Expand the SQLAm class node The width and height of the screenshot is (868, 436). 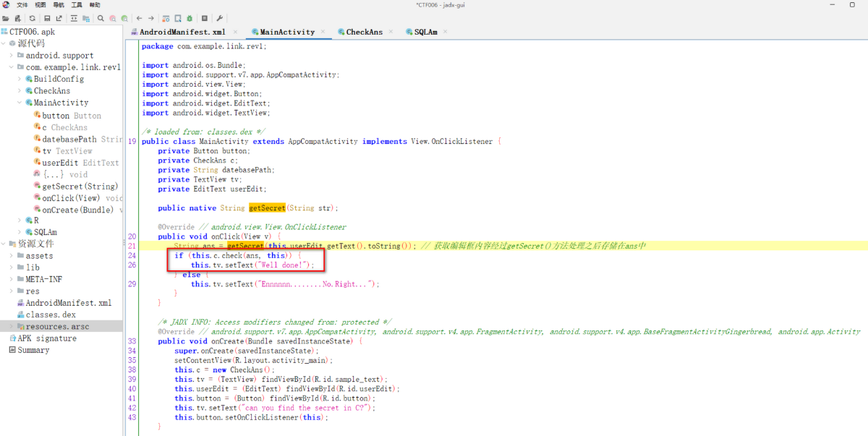(19, 232)
